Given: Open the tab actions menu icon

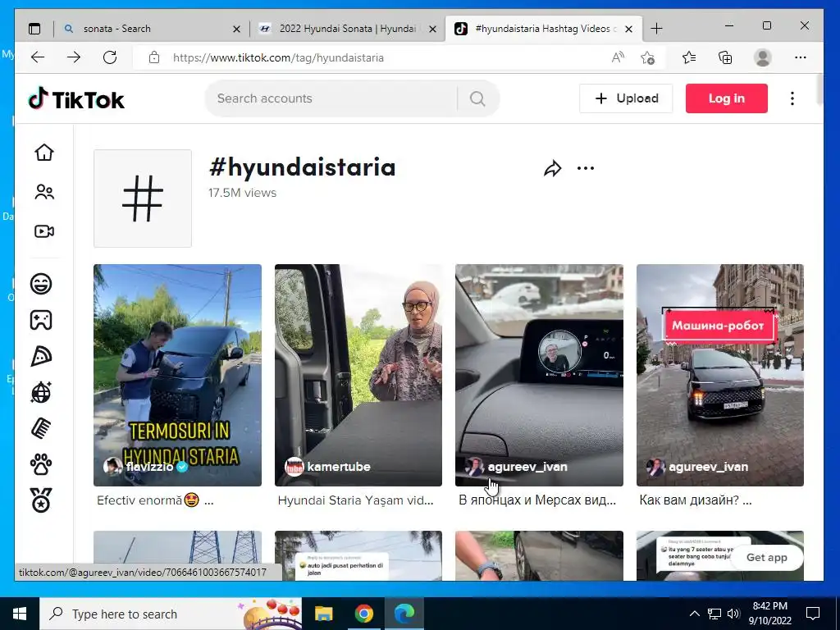Looking at the screenshot, I should (34, 29).
